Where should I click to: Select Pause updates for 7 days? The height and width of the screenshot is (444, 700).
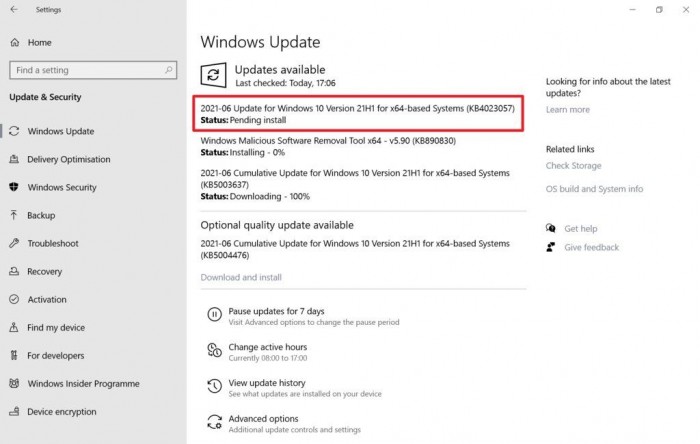tap(276, 311)
